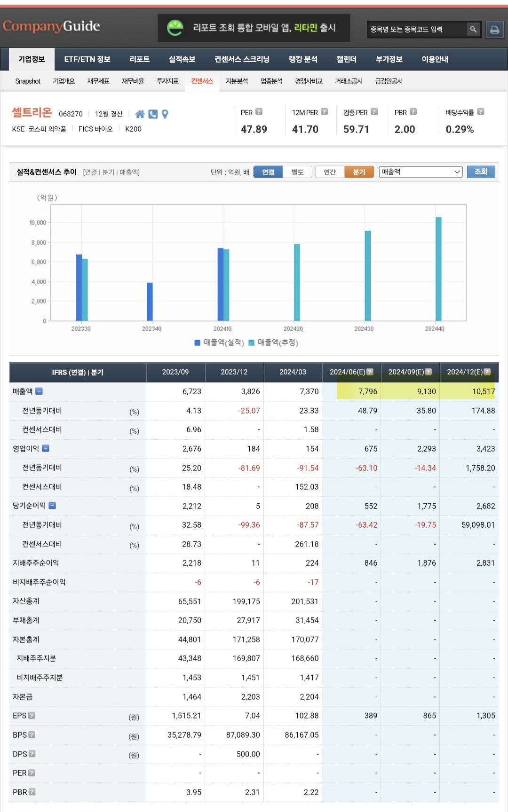Select 분기 quarterly toggle
The width and height of the screenshot is (508, 812).
(359, 172)
